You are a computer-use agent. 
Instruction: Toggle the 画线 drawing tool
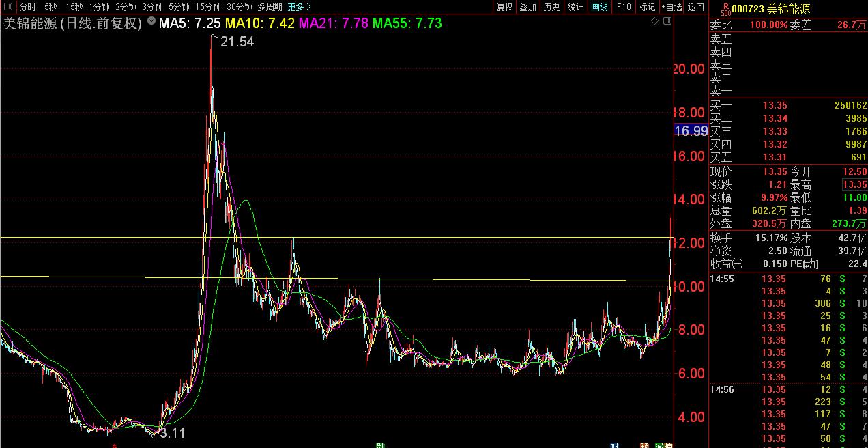click(599, 7)
